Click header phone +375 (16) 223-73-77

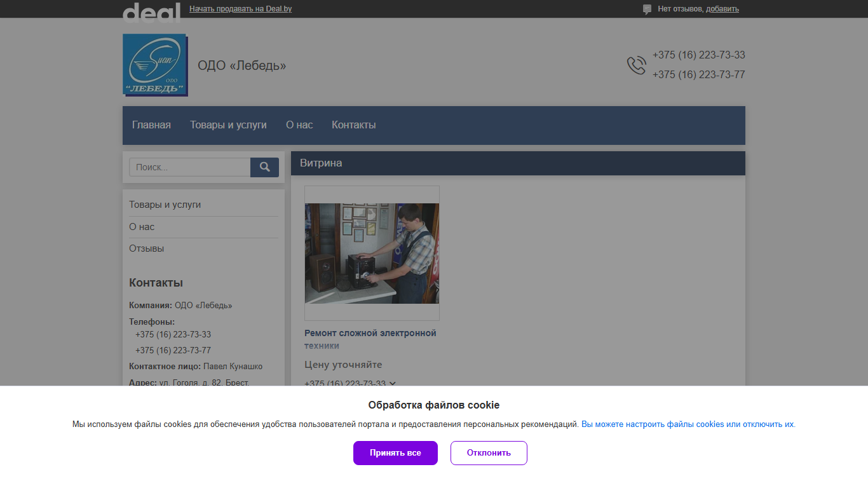coord(698,75)
